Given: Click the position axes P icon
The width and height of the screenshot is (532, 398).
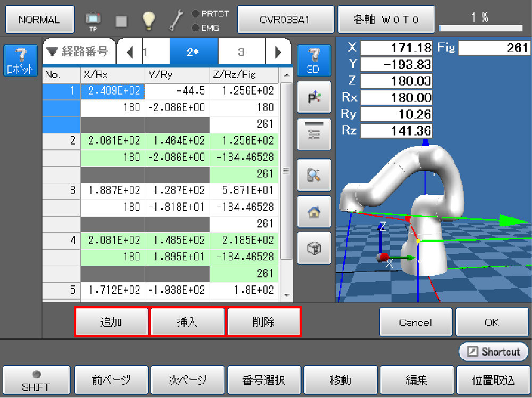Looking at the screenshot, I should 313,97.
